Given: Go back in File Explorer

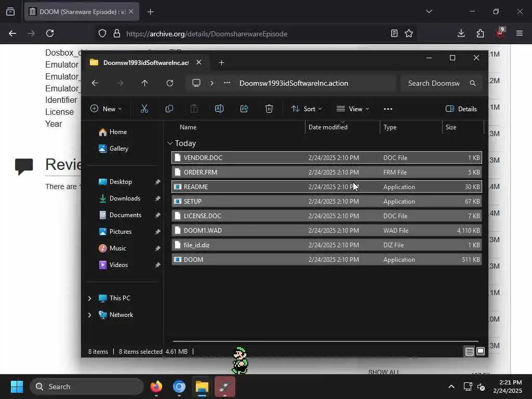Looking at the screenshot, I should (x=95, y=83).
